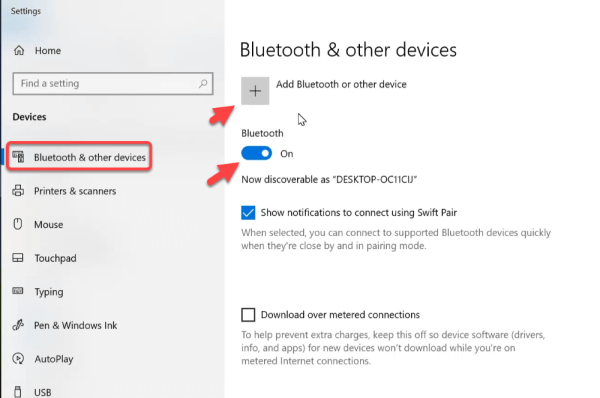Click the Typing keyboard icon
The width and height of the screenshot is (600, 398).
point(18,291)
